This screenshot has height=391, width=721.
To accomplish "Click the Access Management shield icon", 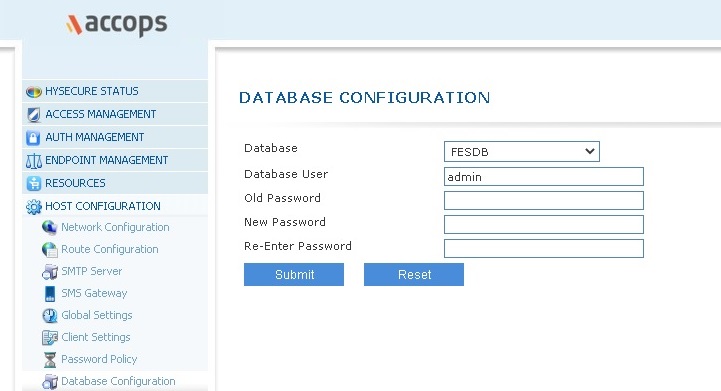I will point(34,115).
